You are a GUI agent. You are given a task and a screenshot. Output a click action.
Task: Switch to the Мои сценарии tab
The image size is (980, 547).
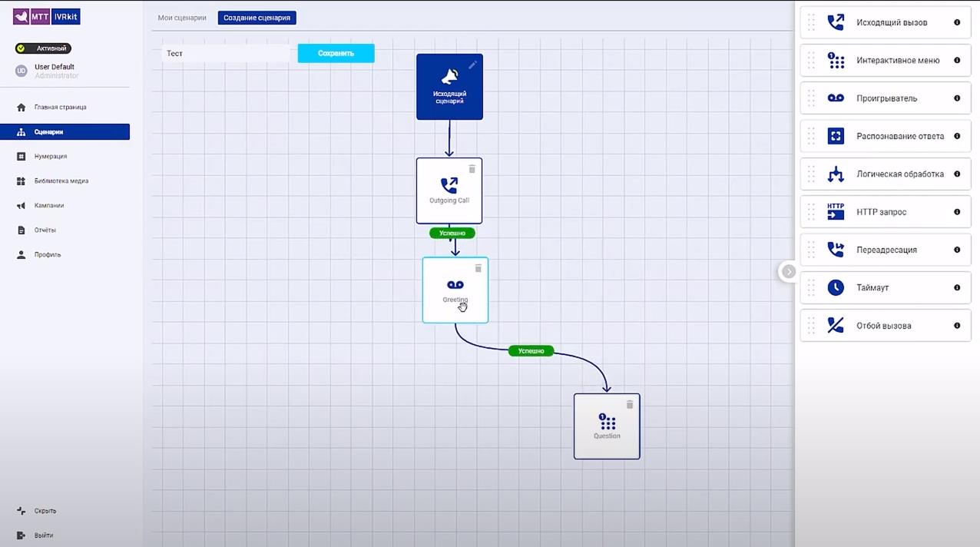182,18
